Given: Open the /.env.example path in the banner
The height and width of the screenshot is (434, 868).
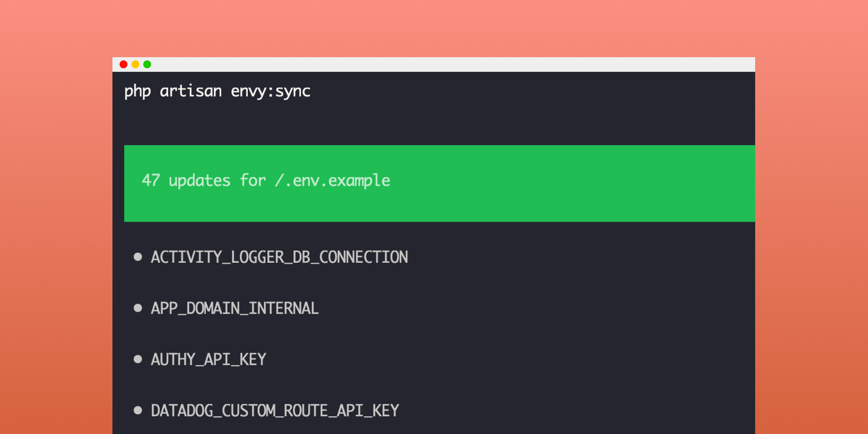Looking at the screenshot, I should pyautogui.click(x=333, y=181).
